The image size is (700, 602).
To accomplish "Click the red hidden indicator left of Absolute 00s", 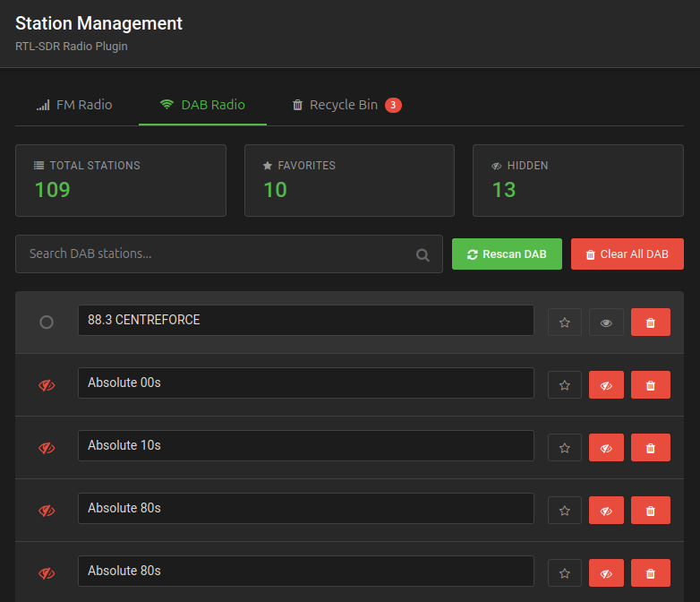I will coord(47,385).
